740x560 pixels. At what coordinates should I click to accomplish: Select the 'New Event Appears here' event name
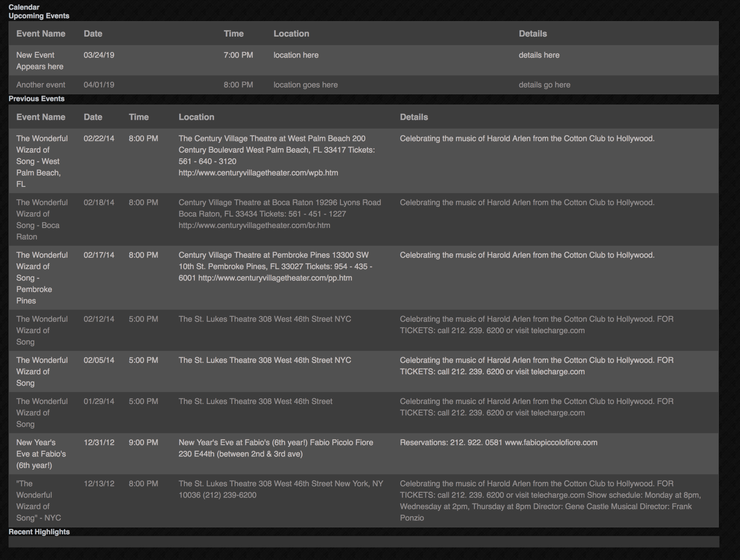(40, 61)
